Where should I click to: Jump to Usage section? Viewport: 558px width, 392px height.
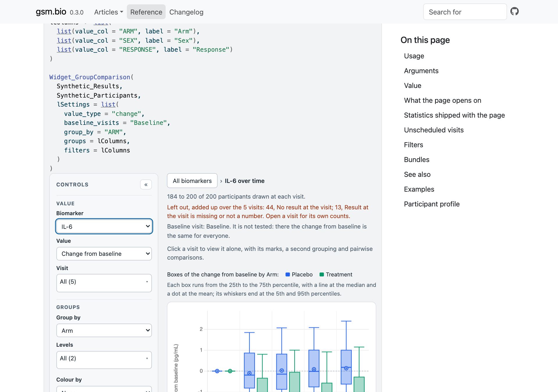click(x=414, y=56)
